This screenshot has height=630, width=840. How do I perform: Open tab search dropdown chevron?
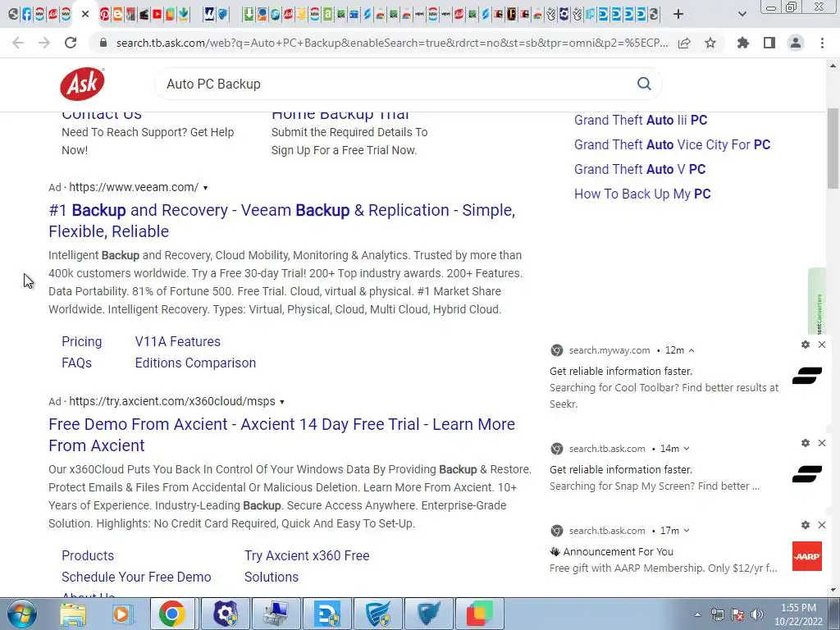[742, 14]
